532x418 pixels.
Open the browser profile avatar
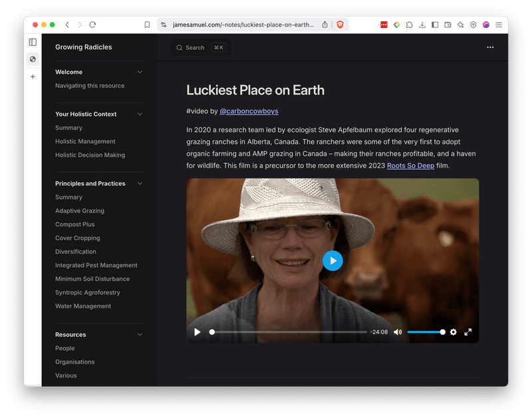click(x=486, y=25)
